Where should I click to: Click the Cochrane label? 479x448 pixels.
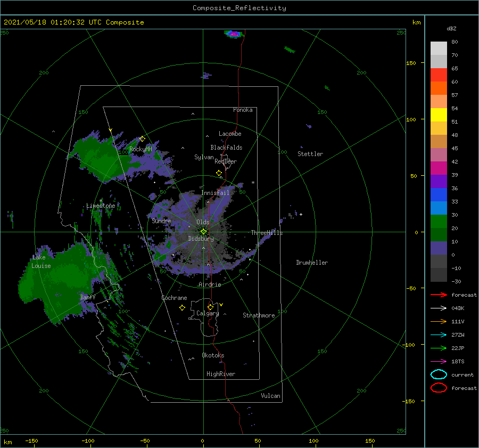click(174, 298)
